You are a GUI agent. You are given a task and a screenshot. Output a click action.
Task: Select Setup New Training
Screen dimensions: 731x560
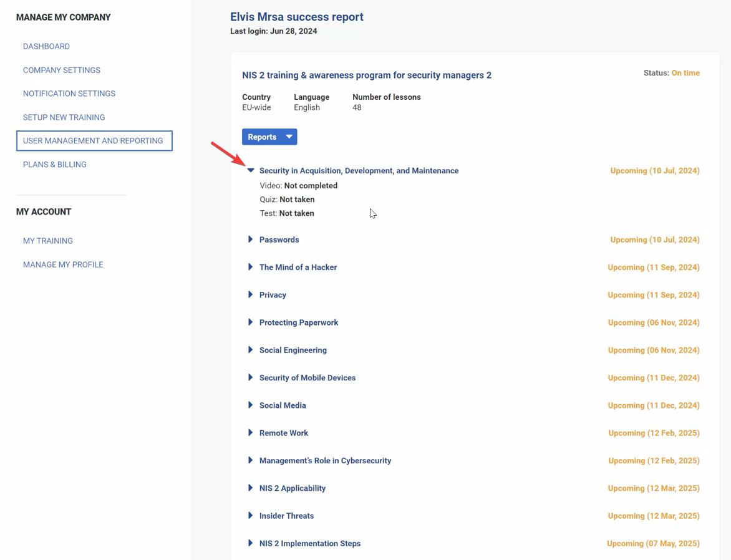click(x=64, y=117)
